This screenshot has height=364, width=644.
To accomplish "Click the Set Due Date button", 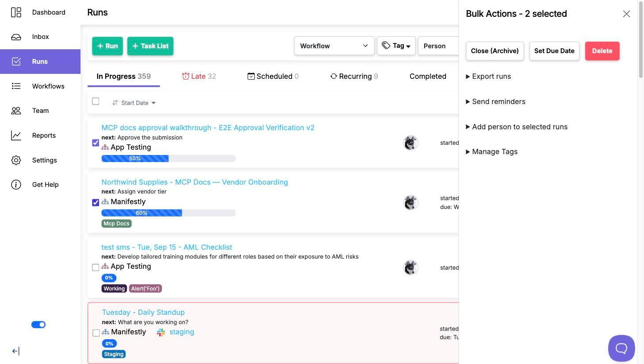I will (554, 51).
